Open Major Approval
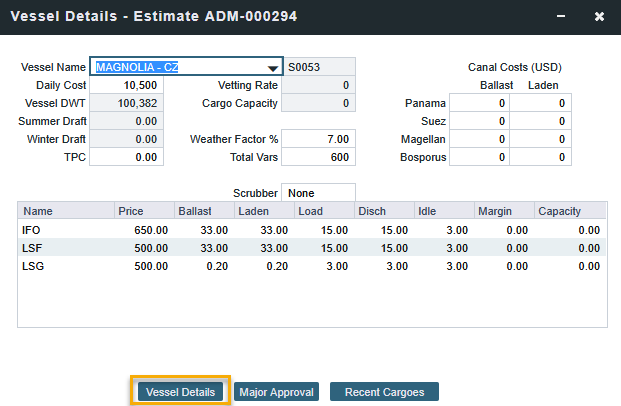This screenshot has width=621, height=406. click(x=276, y=392)
